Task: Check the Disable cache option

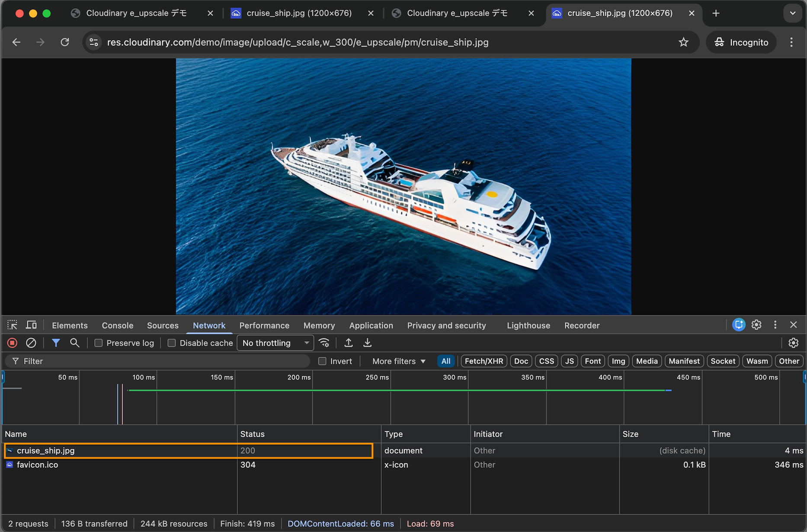Action: 172,343
